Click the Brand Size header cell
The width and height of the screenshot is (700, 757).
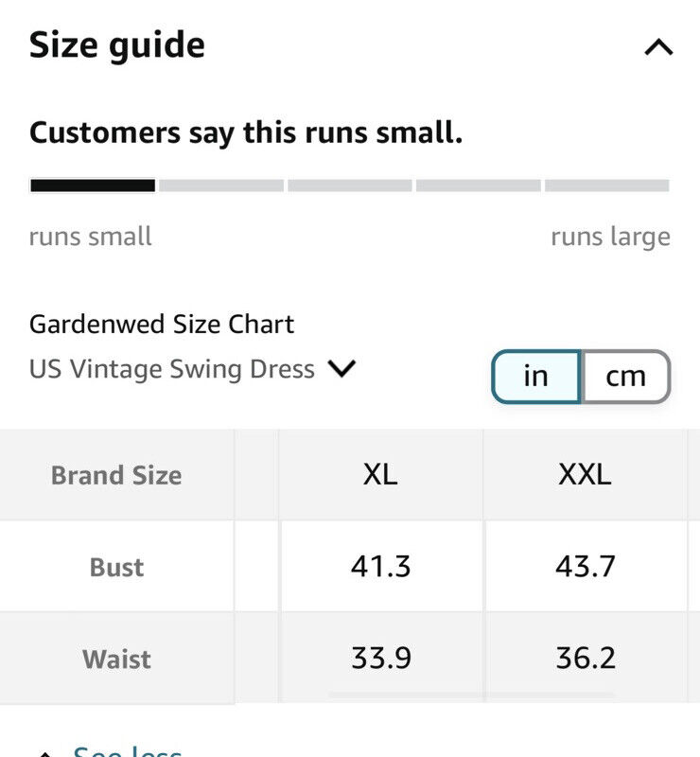116,475
